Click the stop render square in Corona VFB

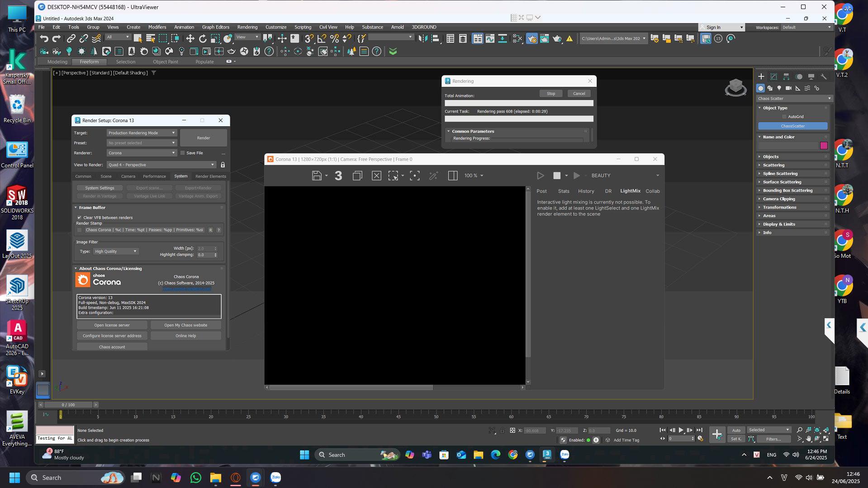click(x=557, y=175)
